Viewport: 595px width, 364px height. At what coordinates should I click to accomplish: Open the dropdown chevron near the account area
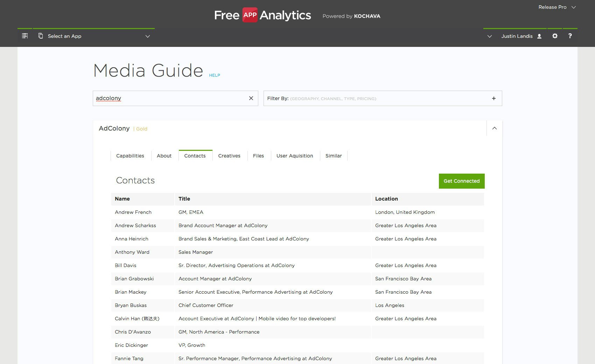pos(489,36)
